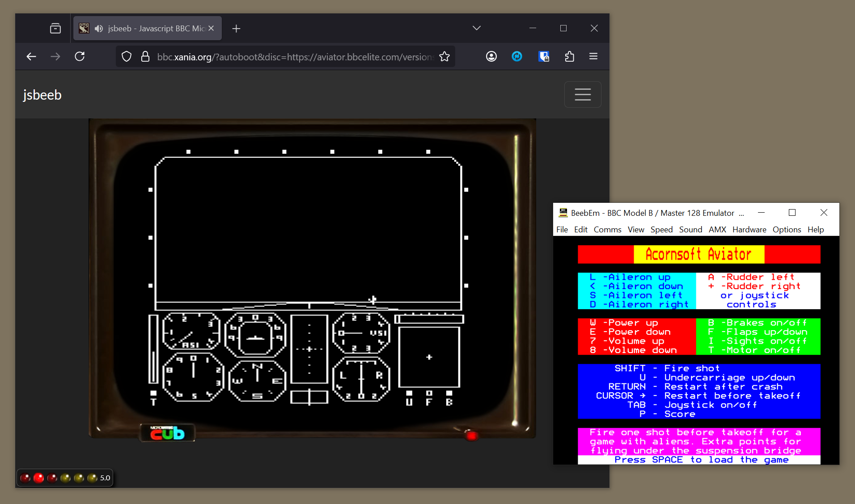Go forward to next page

tap(55, 56)
